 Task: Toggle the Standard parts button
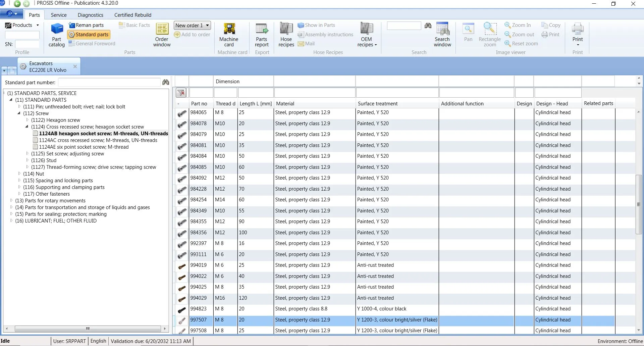[x=89, y=35]
